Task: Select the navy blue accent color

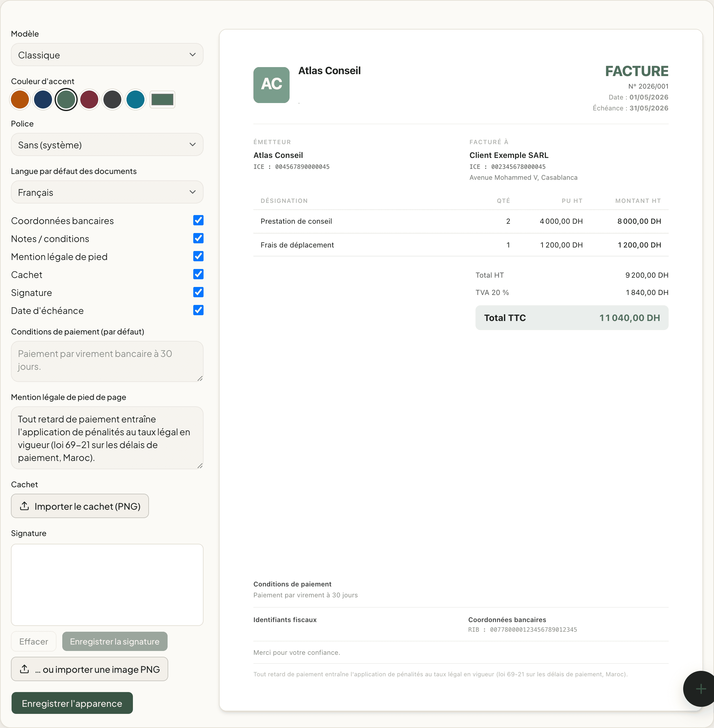Action: click(x=43, y=100)
